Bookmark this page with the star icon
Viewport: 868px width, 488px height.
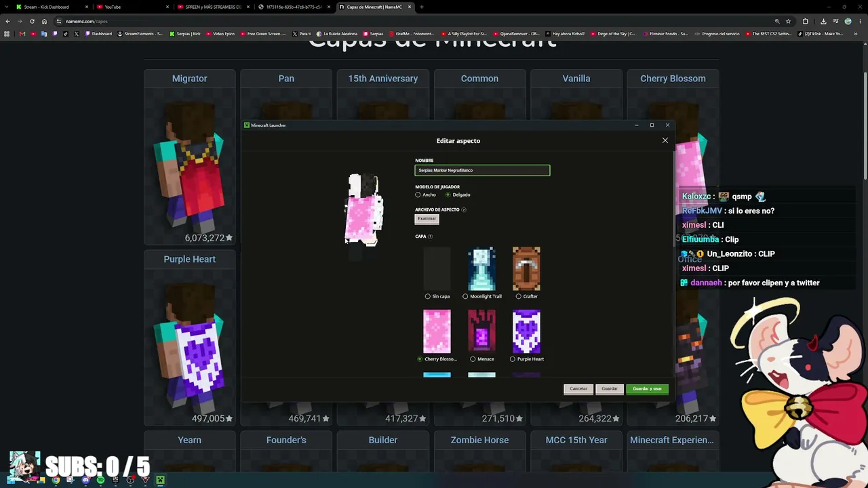(788, 21)
